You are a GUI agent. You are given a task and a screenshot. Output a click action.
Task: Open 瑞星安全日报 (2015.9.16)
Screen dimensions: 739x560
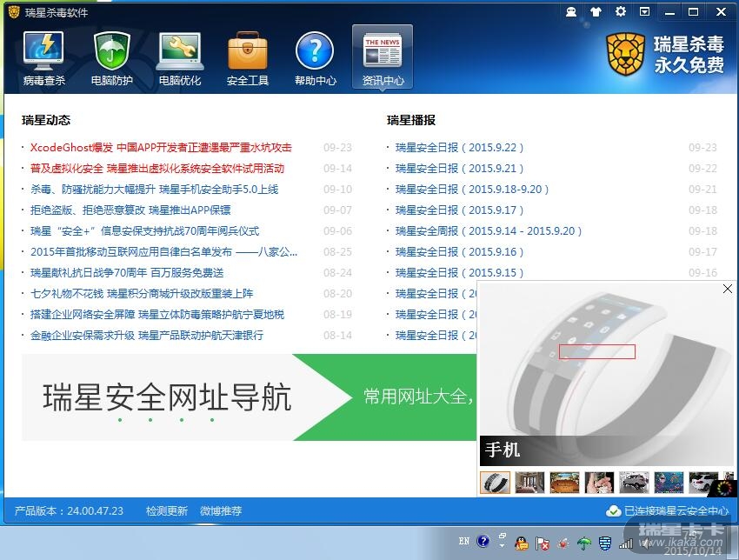pyautogui.click(x=460, y=251)
